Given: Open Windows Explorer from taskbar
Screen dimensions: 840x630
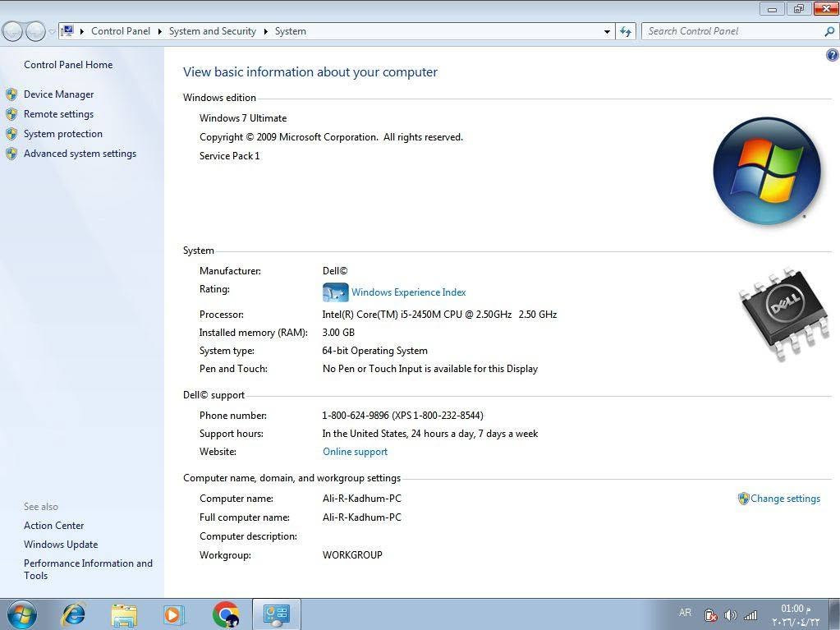Looking at the screenshot, I should point(124,615).
